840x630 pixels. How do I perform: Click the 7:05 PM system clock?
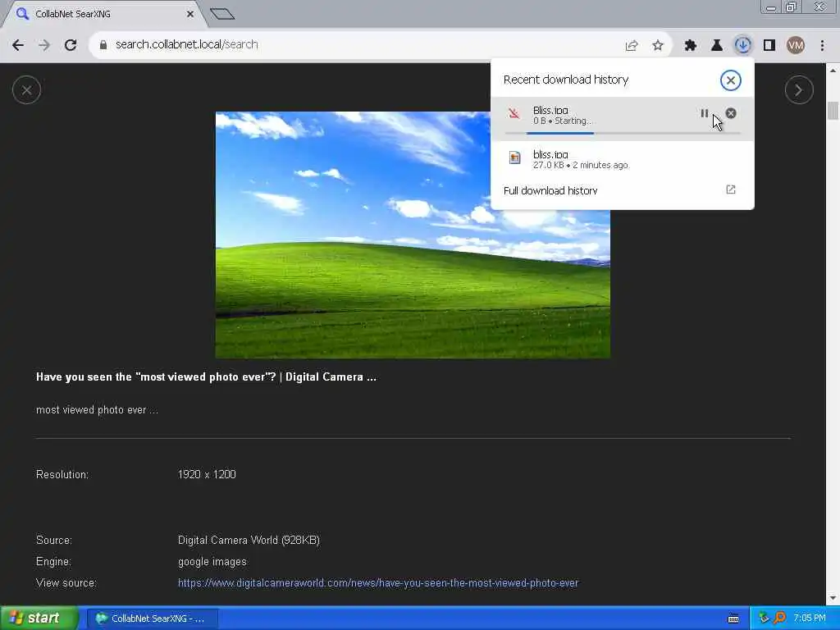pyautogui.click(x=810, y=619)
